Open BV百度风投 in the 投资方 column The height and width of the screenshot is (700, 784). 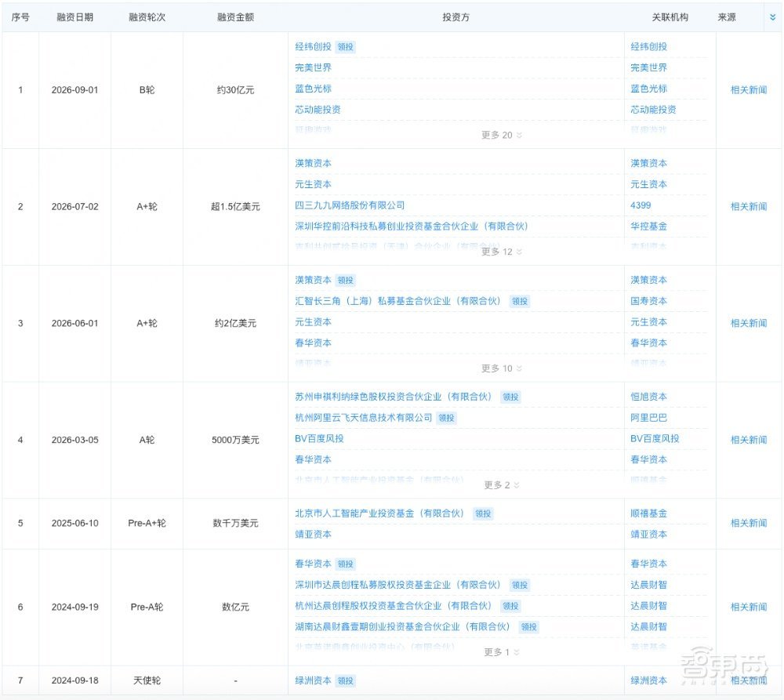[319, 438]
